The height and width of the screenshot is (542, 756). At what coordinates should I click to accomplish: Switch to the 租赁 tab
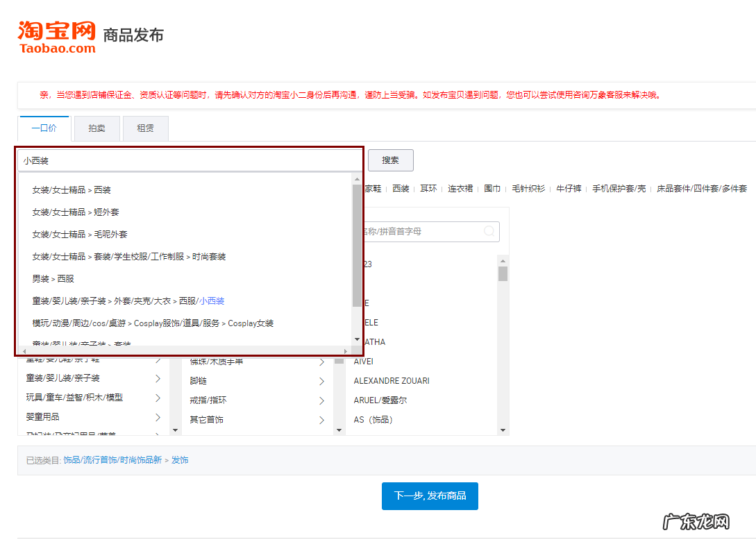145,128
